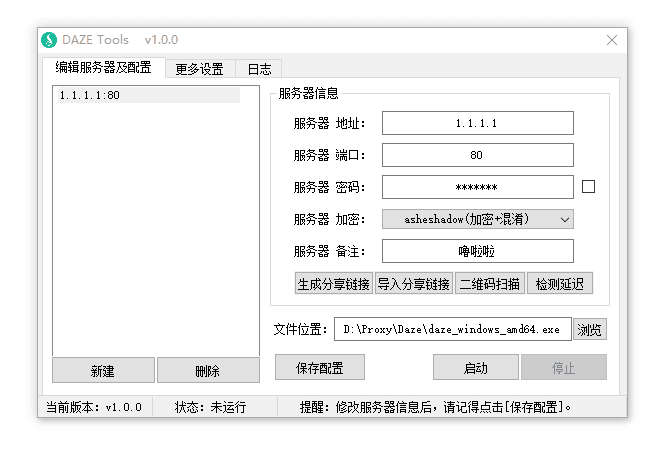The height and width of the screenshot is (450, 669).
Task: Click the 导入分享链接 button
Action: pyautogui.click(x=413, y=283)
